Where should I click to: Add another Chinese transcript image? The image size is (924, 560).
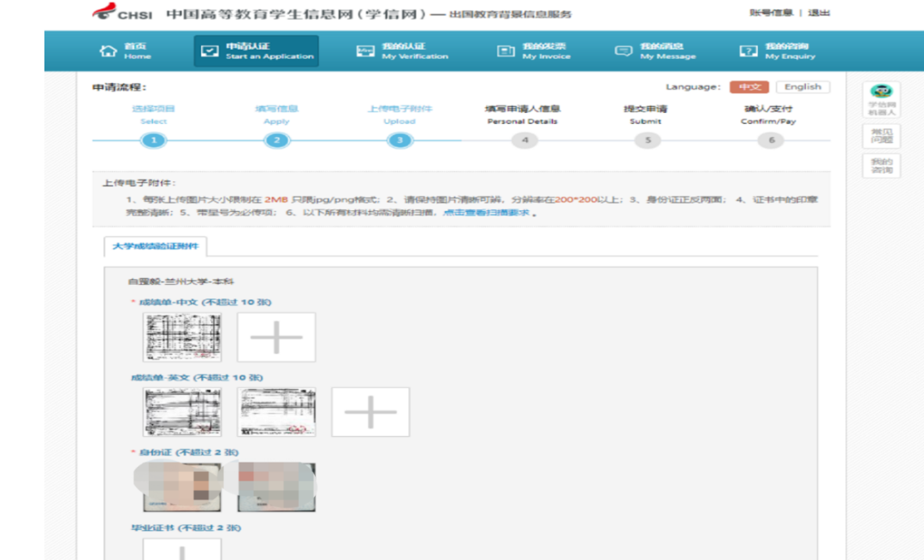pyautogui.click(x=276, y=337)
